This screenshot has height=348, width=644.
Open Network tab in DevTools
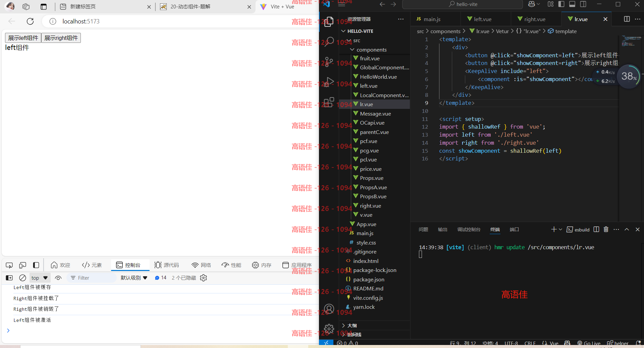pos(201,265)
